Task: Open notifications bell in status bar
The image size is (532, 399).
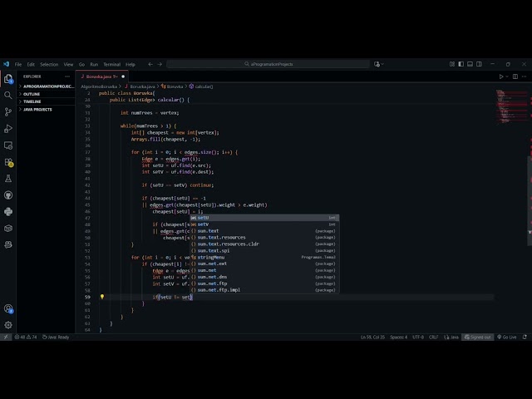Action: [x=525, y=337]
